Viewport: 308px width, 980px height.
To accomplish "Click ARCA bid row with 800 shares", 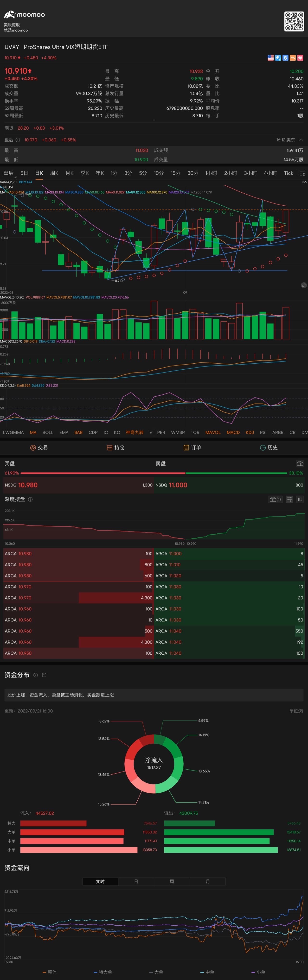I will click(x=78, y=565).
